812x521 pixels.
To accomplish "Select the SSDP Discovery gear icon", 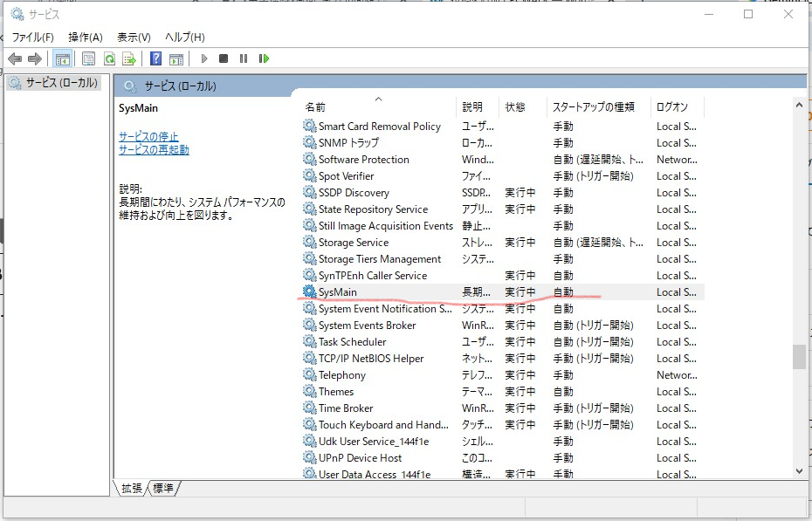I will pyautogui.click(x=310, y=192).
